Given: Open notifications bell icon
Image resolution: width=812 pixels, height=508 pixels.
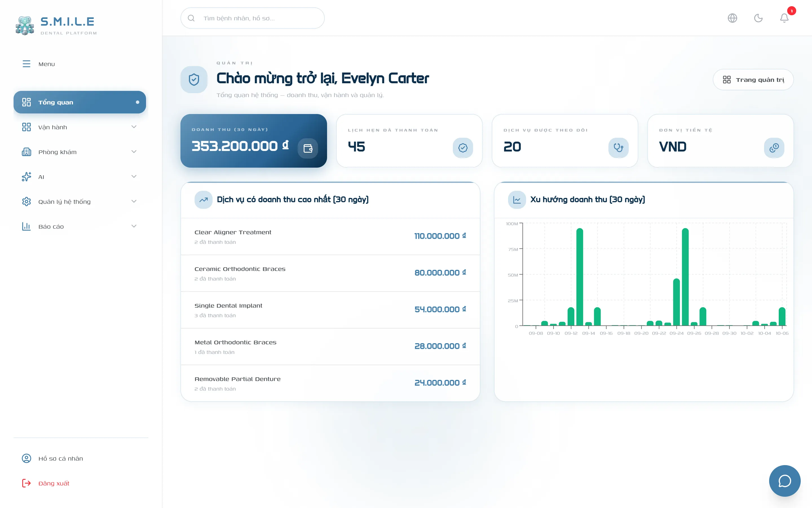Looking at the screenshot, I should [784, 18].
